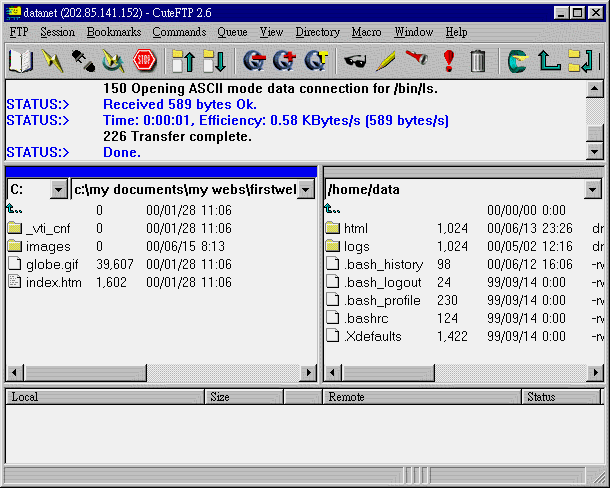The height and width of the screenshot is (488, 610).
Task: Open the Window menu
Action: 414,32
